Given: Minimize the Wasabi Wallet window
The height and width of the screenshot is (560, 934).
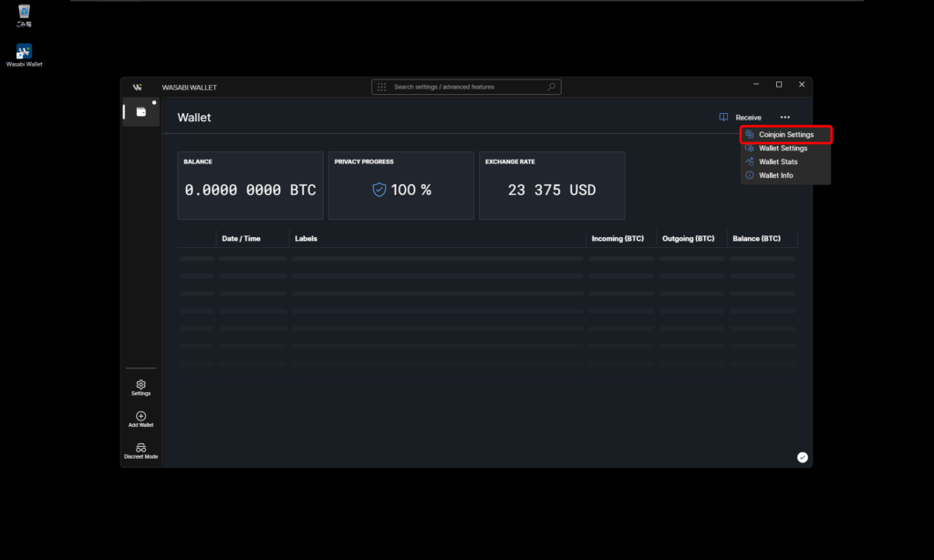Looking at the screenshot, I should point(756,85).
